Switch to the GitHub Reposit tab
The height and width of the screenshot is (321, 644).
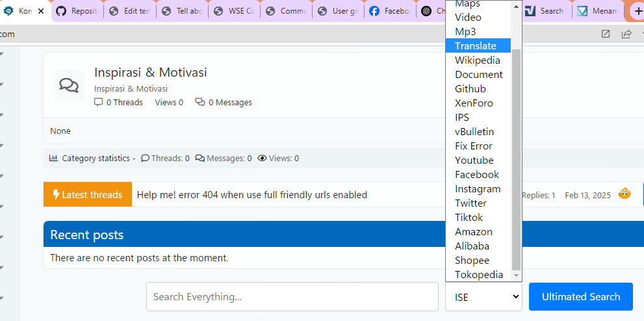pyautogui.click(x=77, y=11)
